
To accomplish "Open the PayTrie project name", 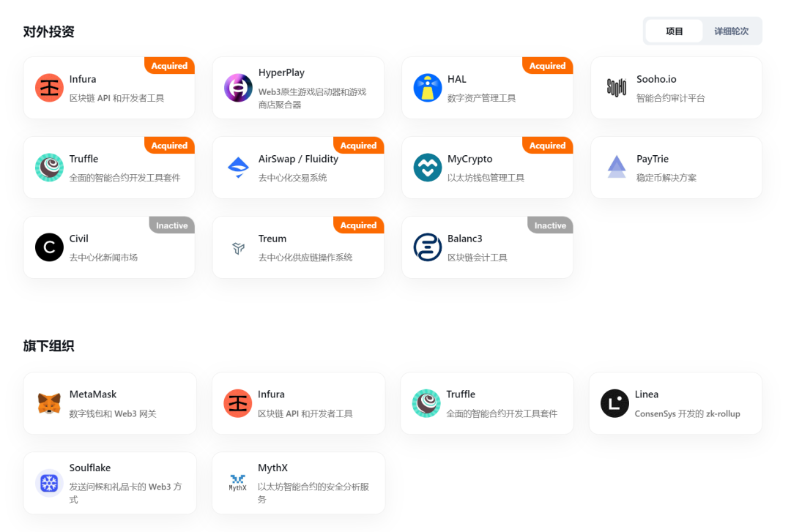I will (653, 159).
